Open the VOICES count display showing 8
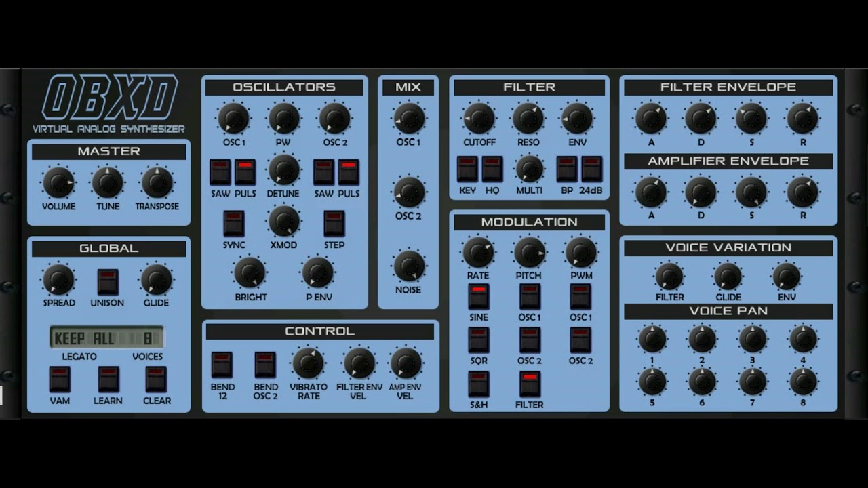This screenshot has width=868, height=488. (x=147, y=338)
